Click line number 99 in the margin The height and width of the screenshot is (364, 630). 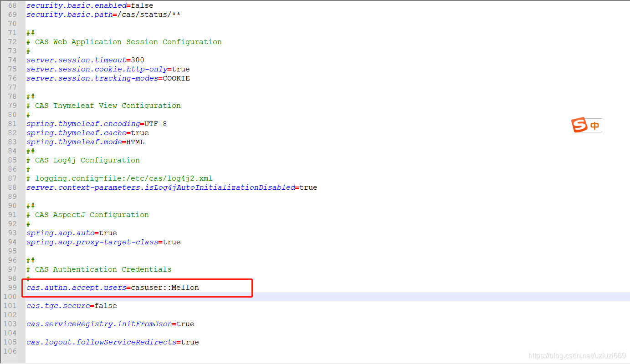(x=12, y=288)
